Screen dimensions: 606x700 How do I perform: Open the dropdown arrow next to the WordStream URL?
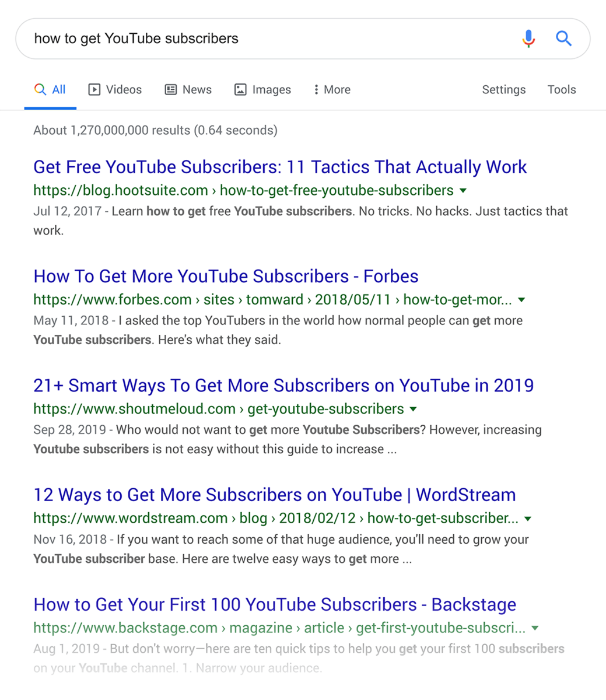[x=528, y=519]
